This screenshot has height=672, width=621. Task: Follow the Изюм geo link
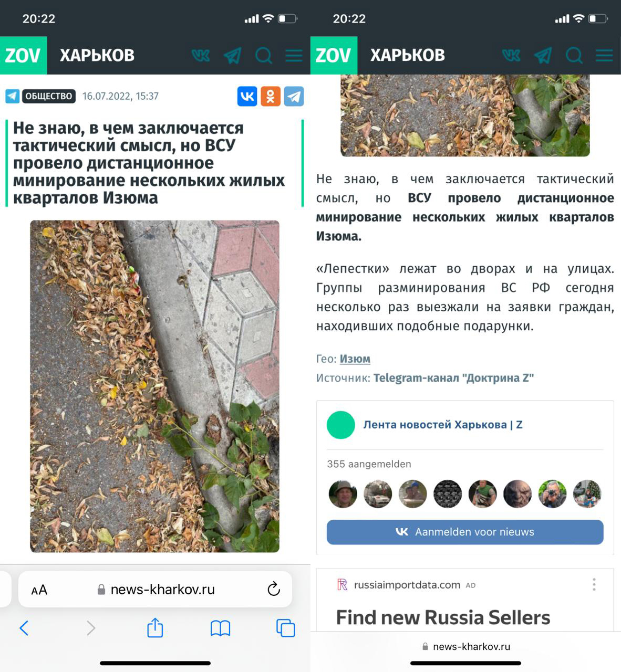[355, 359]
